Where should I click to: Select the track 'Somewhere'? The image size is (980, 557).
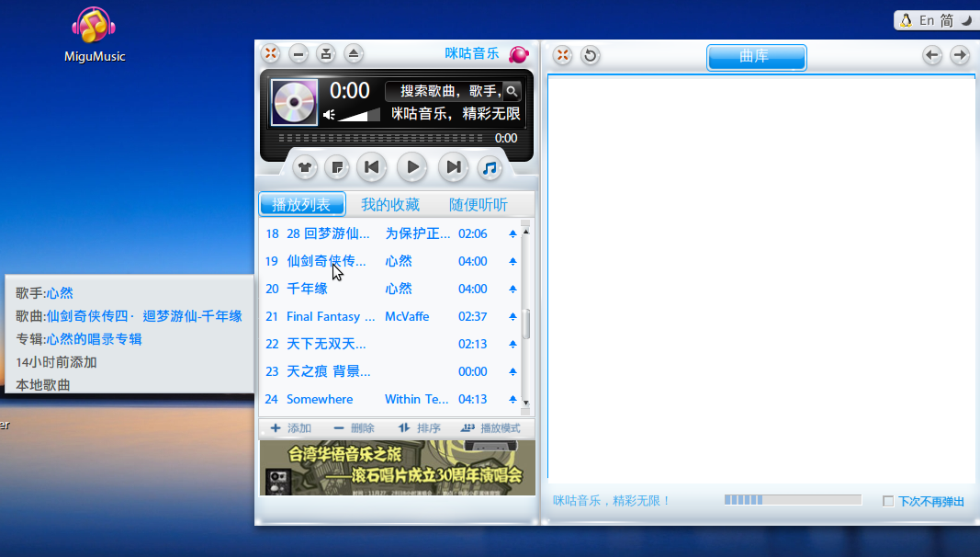click(390, 399)
